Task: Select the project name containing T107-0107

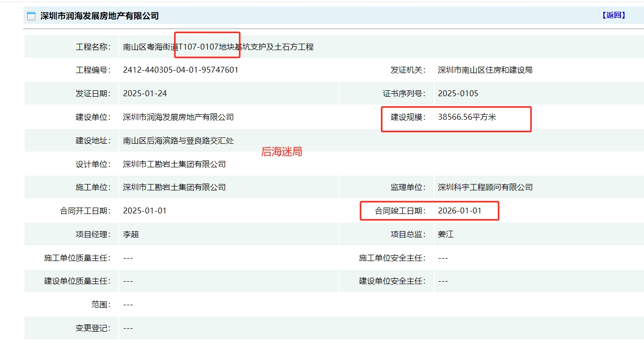Action: coord(218,47)
